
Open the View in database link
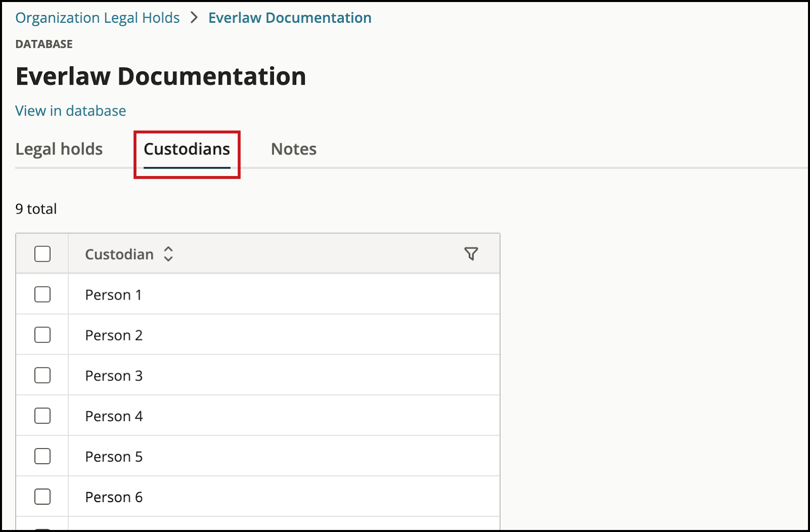coord(70,111)
